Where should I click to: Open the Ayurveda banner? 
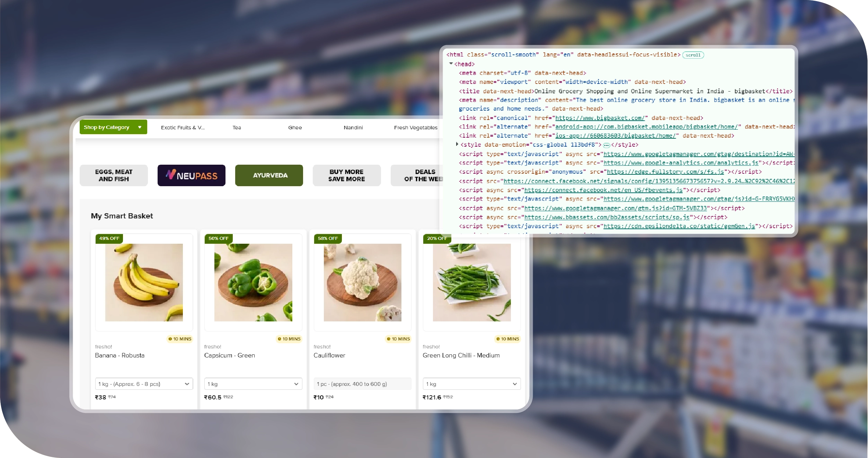click(x=269, y=175)
